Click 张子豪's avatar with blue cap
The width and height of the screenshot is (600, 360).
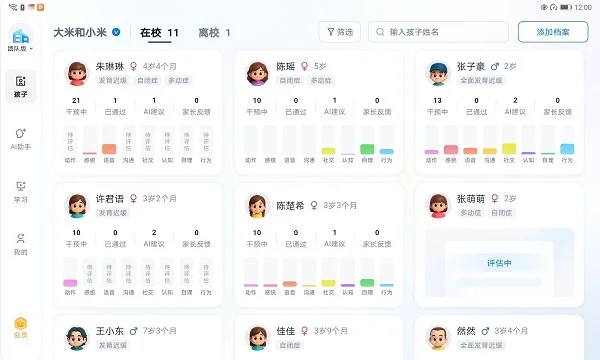pyautogui.click(x=438, y=73)
